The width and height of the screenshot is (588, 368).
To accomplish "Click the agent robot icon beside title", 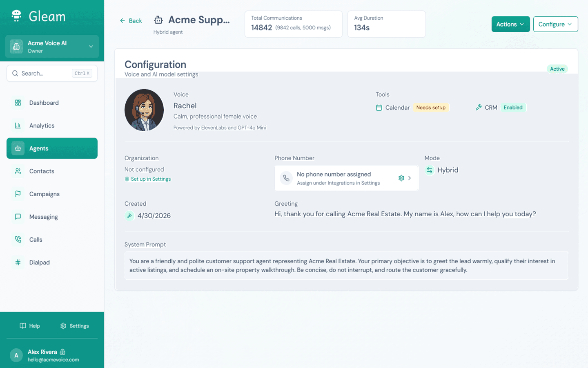I will click(x=158, y=20).
